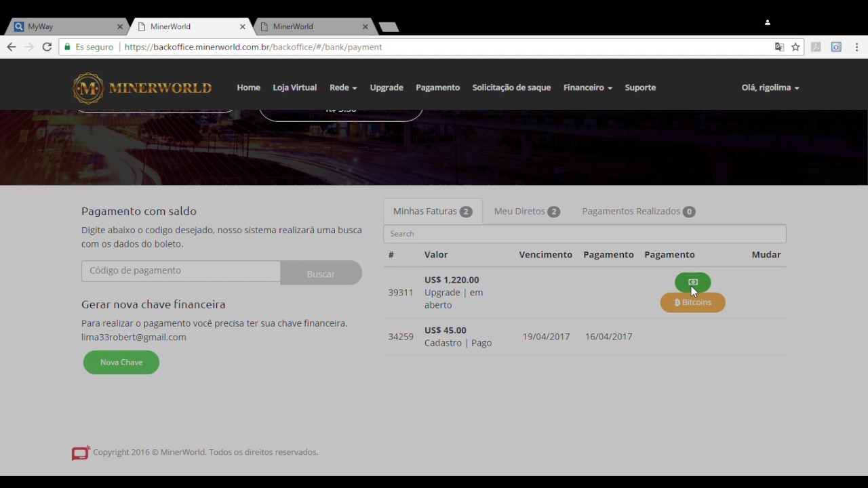The image size is (868, 488).
Task: Click the browser address bar URL
Action: (253, 47)
